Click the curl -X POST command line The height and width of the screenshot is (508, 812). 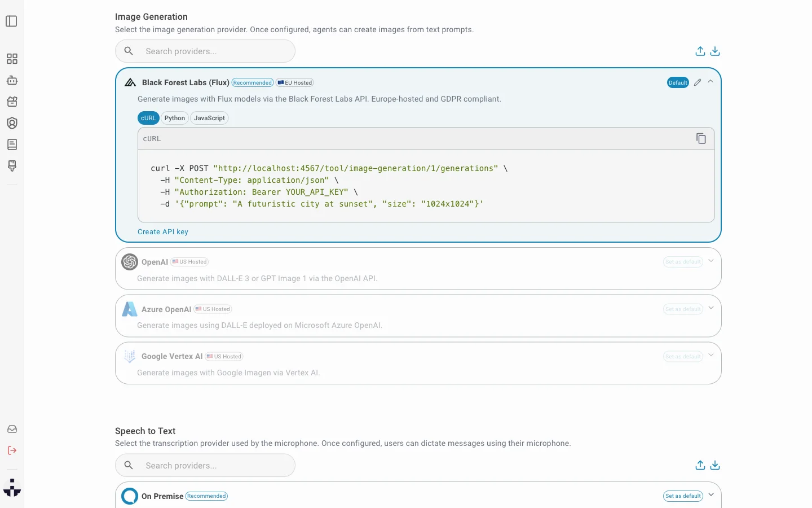click(329, 168)
